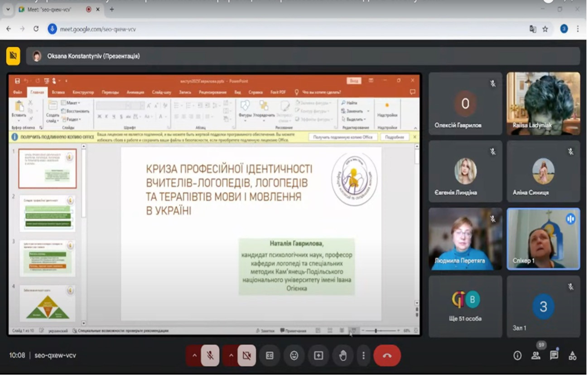The height and width of the screenshot is (376, 588).
Task: Mute or unmute the Meet microphone
Action: coord(210,356)
